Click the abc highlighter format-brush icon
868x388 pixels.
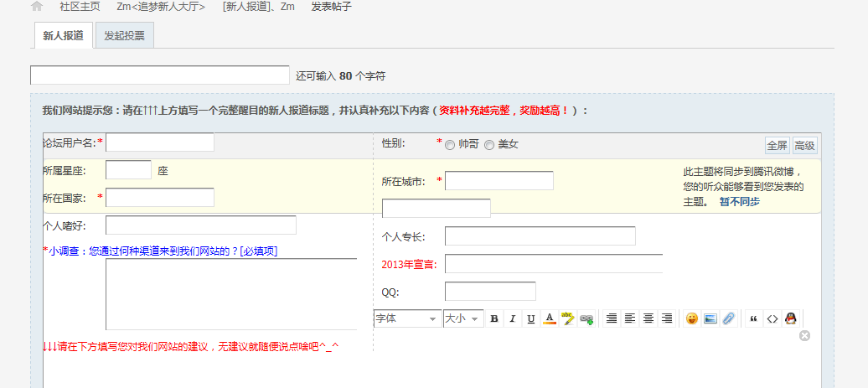(567, 318)
